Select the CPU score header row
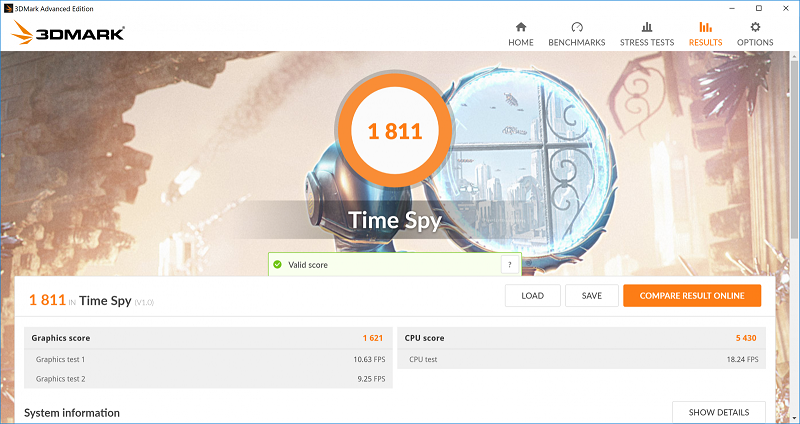Screen dimensions: 800x424 tap(581, 338)
